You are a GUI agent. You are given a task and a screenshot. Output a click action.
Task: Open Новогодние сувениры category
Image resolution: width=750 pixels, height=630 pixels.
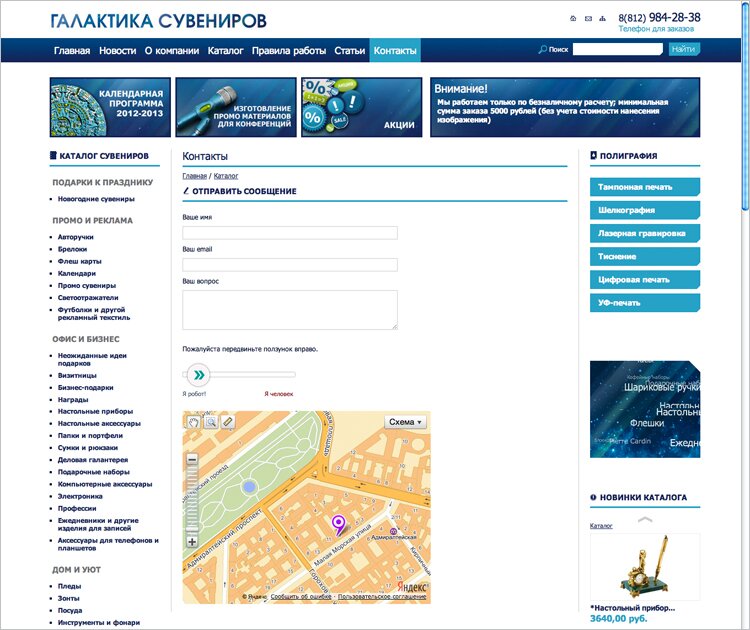click(x=96, y=199)
